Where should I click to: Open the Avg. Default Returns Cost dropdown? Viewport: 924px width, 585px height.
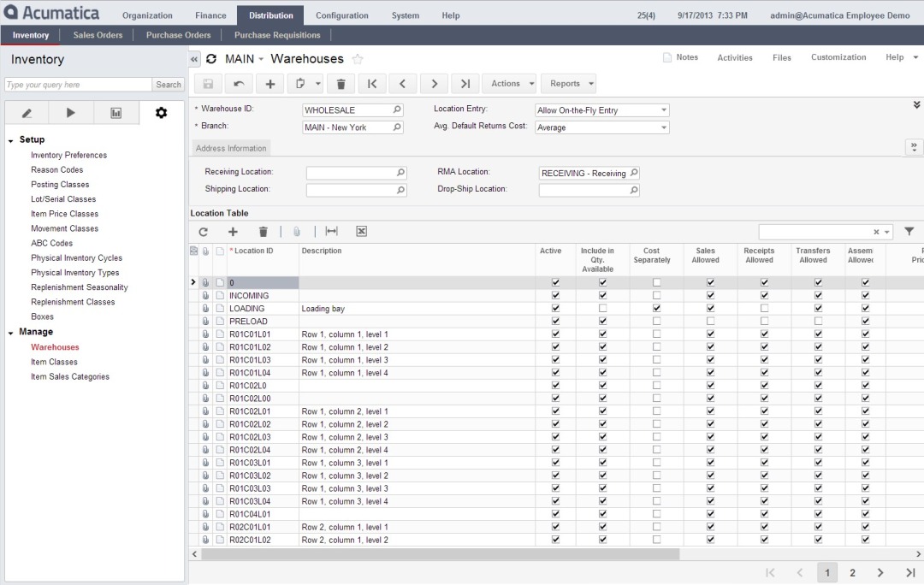tap(663, 127)
